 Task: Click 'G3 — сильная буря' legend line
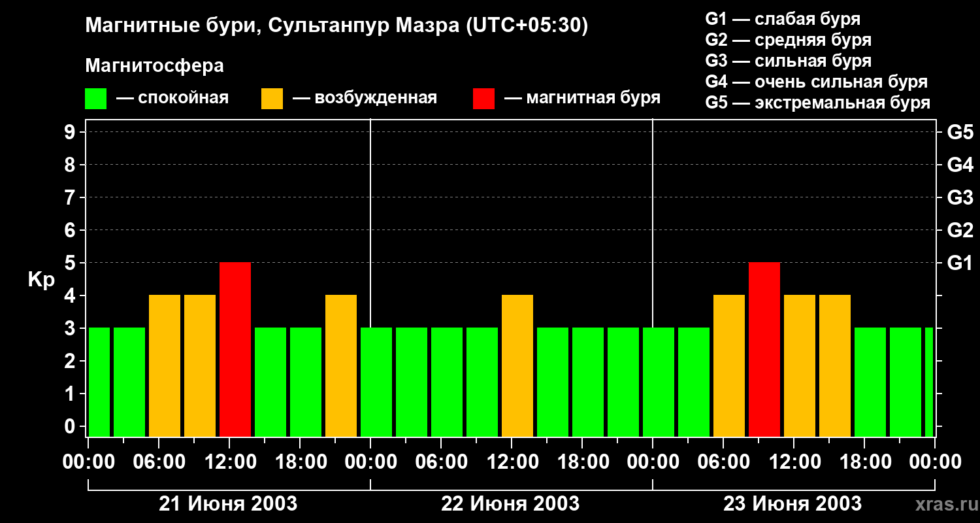788,61
